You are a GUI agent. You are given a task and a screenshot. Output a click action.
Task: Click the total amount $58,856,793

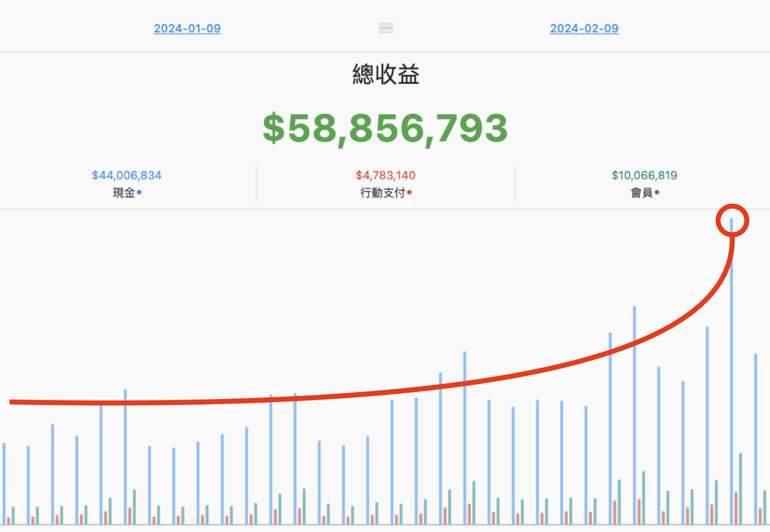pyautogui.click(x=386, y=128)
